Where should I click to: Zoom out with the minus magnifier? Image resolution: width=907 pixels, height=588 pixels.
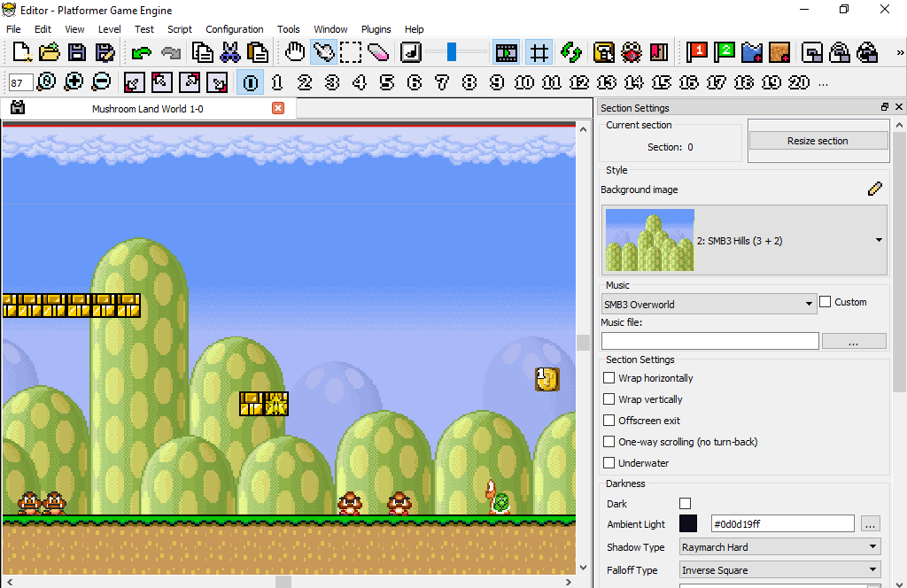coord(101,82)
